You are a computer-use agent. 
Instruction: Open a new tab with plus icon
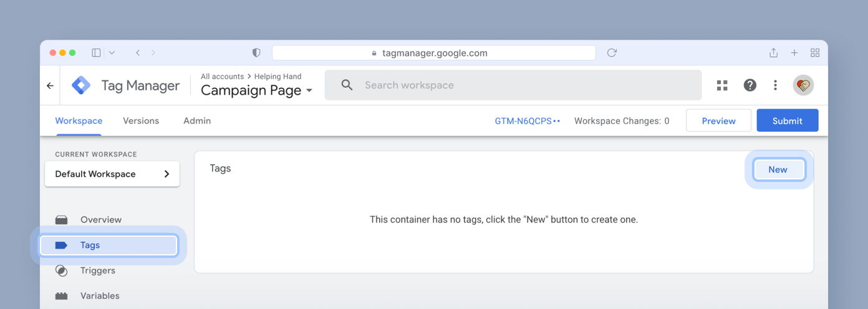tap(794, 53)
